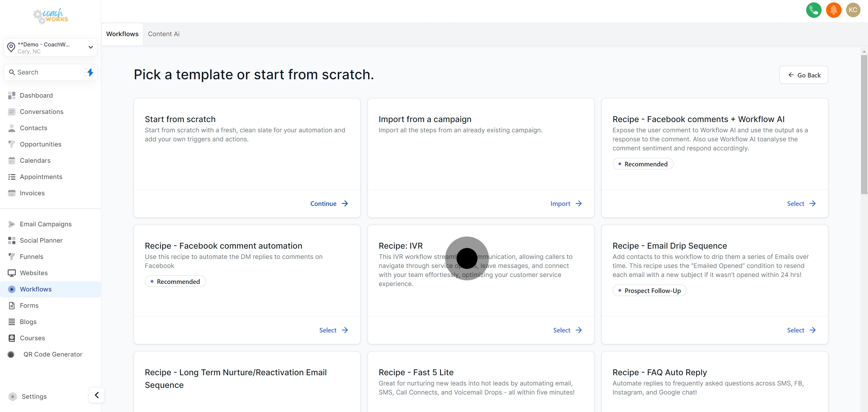Switch to the Content Ai tab
The image size is (868, 412).
tap(163, 34)
